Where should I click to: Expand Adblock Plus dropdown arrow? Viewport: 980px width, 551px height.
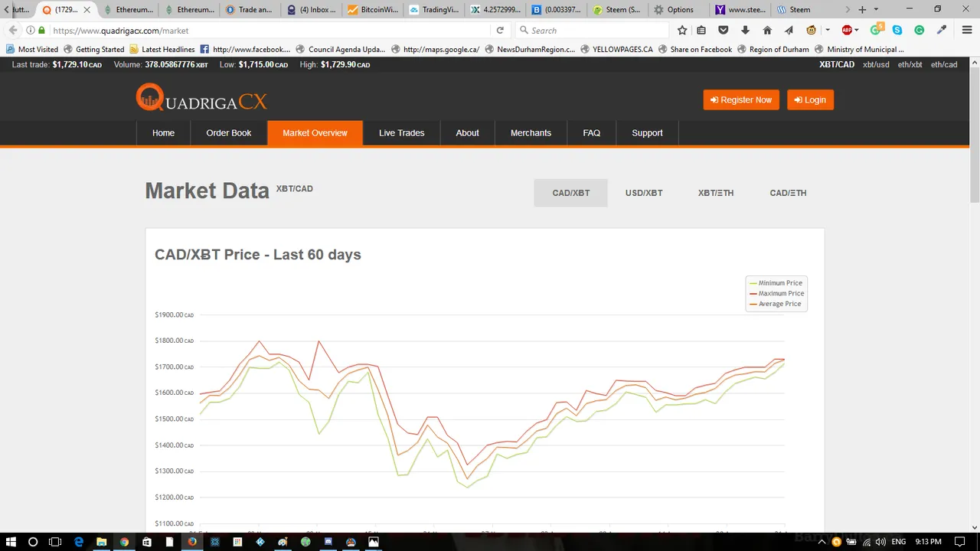[857, 31]
